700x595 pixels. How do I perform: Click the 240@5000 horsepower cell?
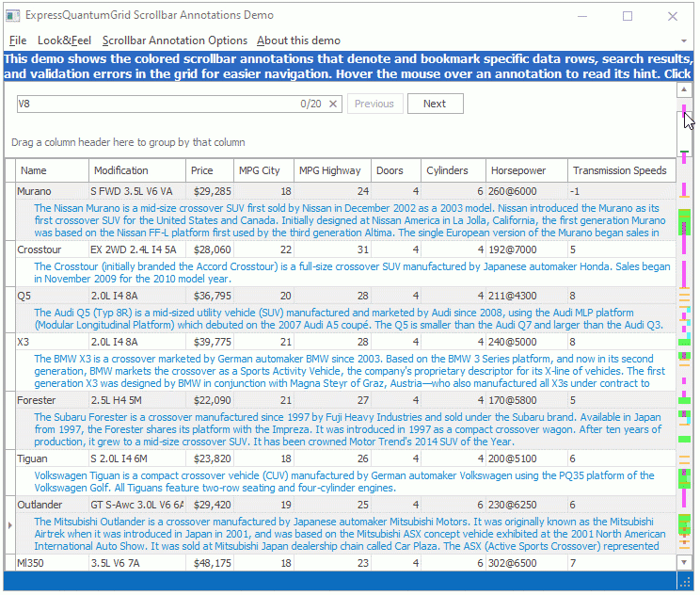click(x=527, y=342)
